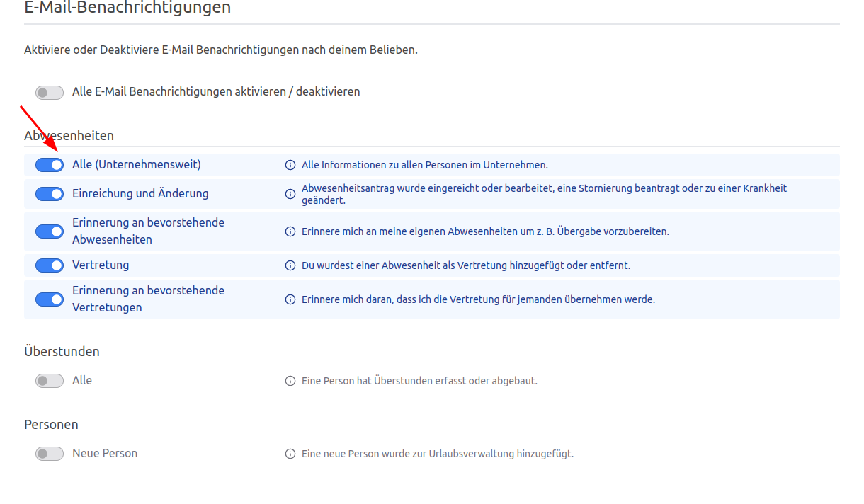
Task: Click the "Personen" section heading
Action: pyautogui.click(x=50, y=424)
